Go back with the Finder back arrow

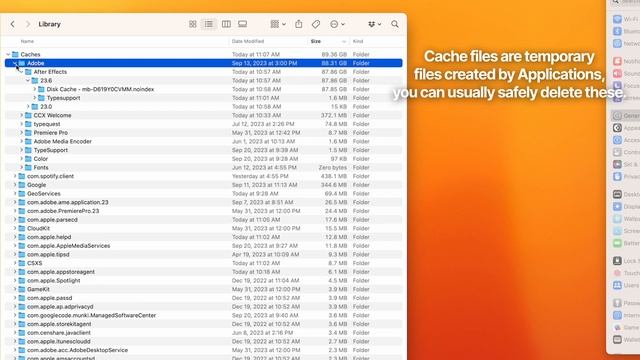[x=13, y=24]
